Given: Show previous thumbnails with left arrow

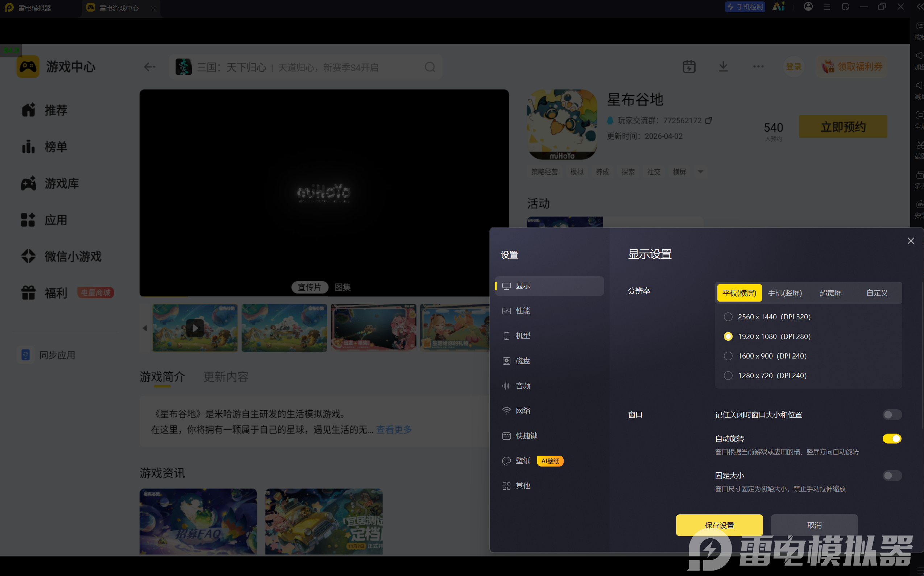Looking at the screenshot, I should pos(145,328).
